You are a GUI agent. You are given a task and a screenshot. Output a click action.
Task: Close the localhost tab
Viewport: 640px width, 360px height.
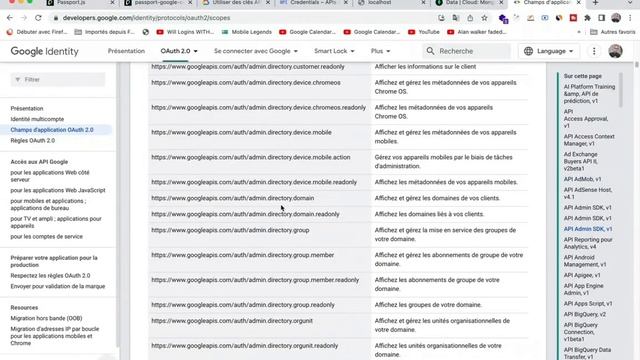coord(423,3)
